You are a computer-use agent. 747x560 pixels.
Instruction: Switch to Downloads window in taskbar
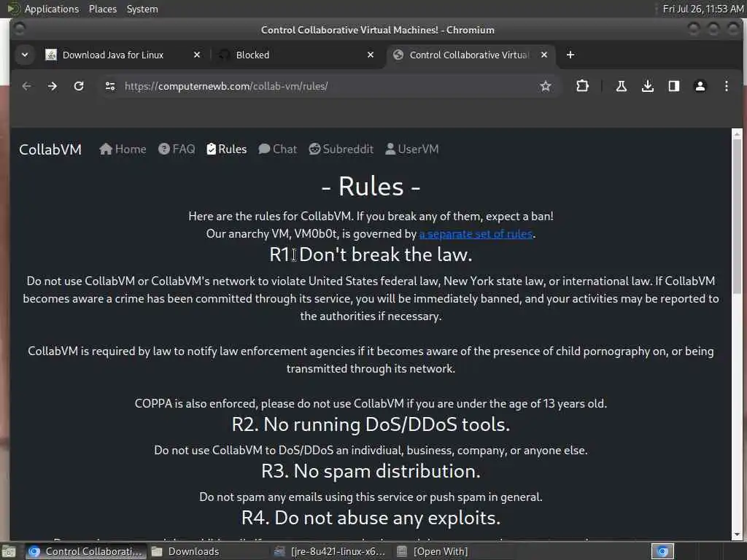pos(186,551)
